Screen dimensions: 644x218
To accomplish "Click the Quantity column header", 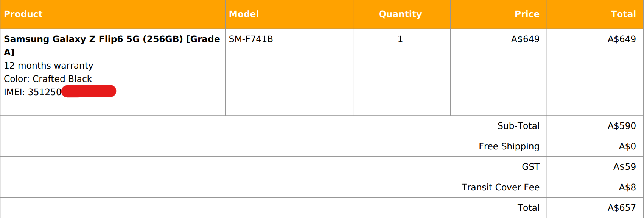I will pos(400,14).
